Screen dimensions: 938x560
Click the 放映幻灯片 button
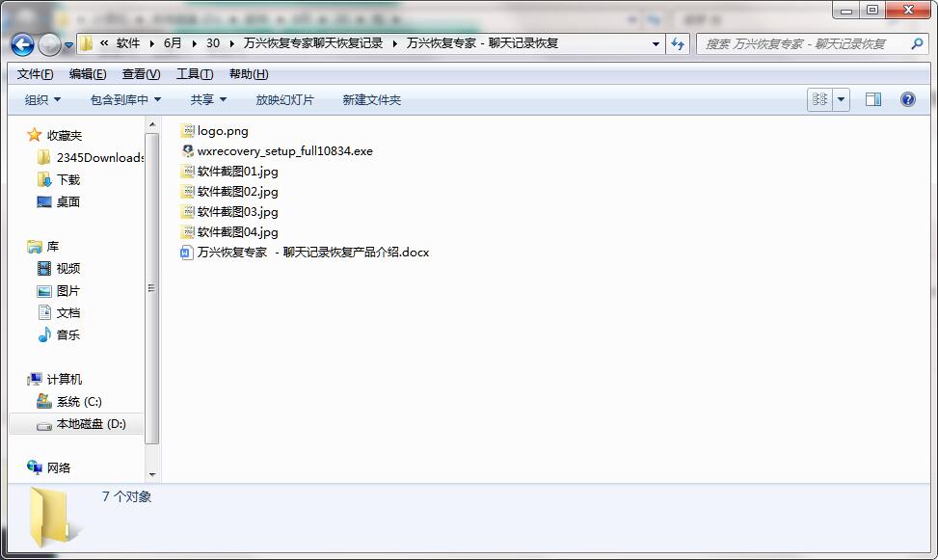coord(284,100)
